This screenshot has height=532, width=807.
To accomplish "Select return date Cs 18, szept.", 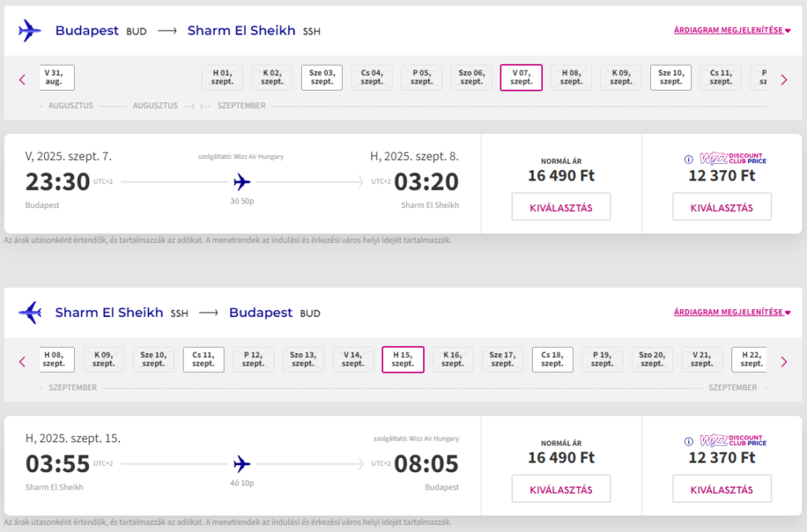I will pos(552,359).
